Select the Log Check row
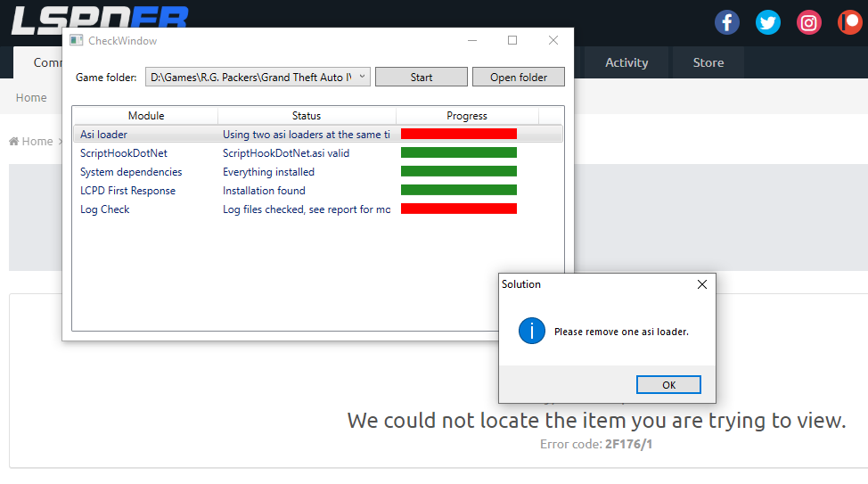This screenshot has width=868, height=484. pos(318,209)
